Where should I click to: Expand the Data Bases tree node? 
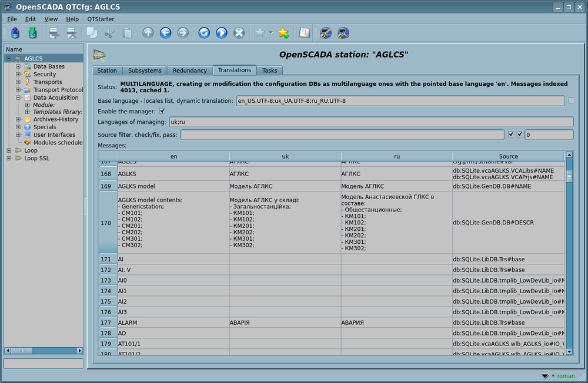click(x=18, y=66)
